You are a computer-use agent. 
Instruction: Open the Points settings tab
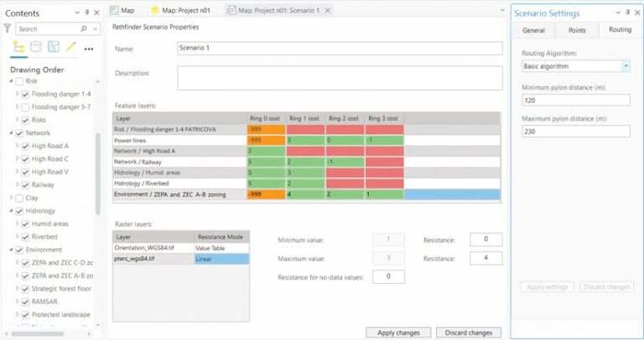click(x=577, y=30)
